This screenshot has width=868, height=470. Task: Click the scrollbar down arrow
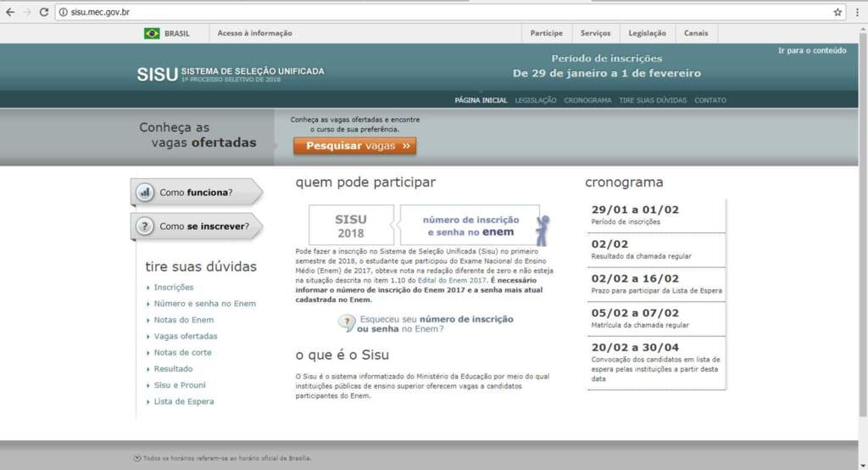pos(863,466)
